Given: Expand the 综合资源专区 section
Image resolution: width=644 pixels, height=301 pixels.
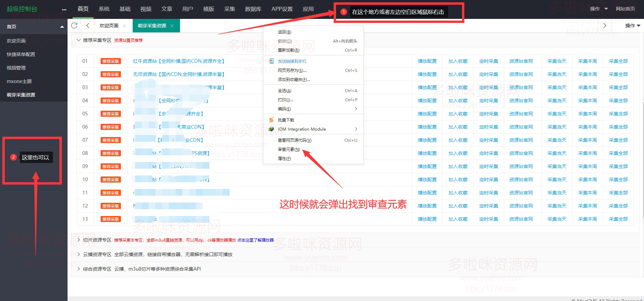Looking at the screenshot, I should 79,269.
